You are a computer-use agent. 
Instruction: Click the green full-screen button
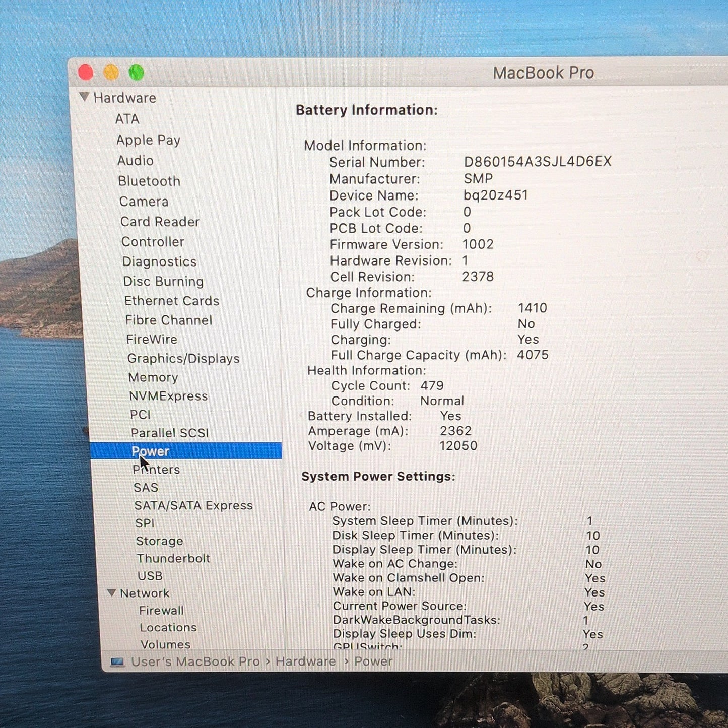click(136, 73)
